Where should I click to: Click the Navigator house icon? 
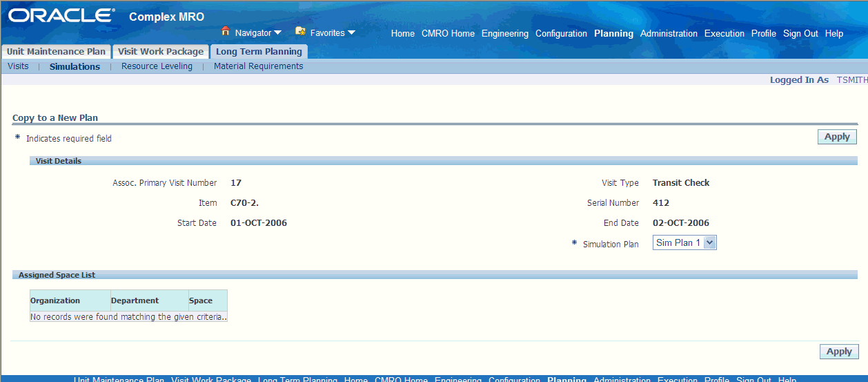pos(225,31)
